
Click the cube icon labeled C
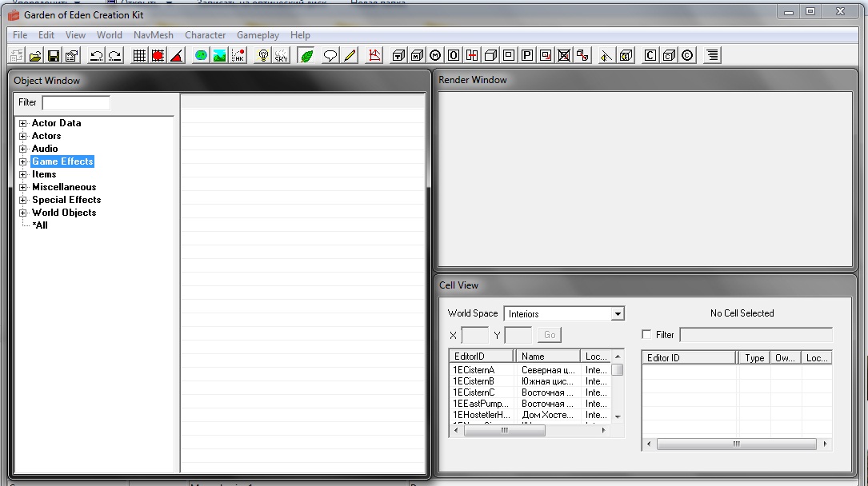(x=669, y=55)
